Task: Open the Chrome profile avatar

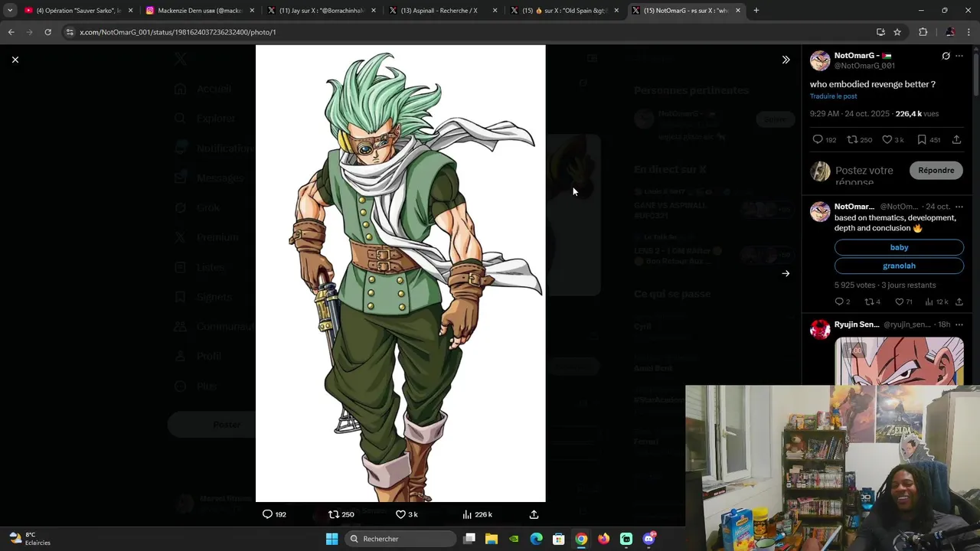Action: coord(950,32)
